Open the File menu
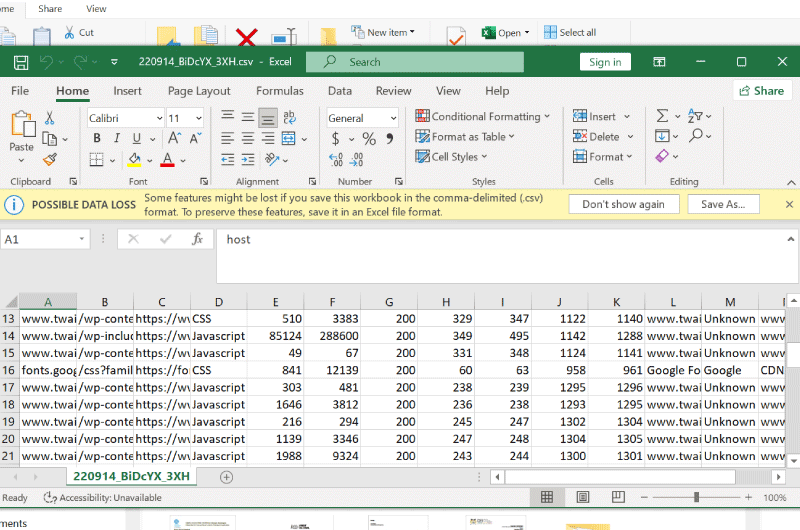This screenshot has height=530, width=800. pos(20,91)
